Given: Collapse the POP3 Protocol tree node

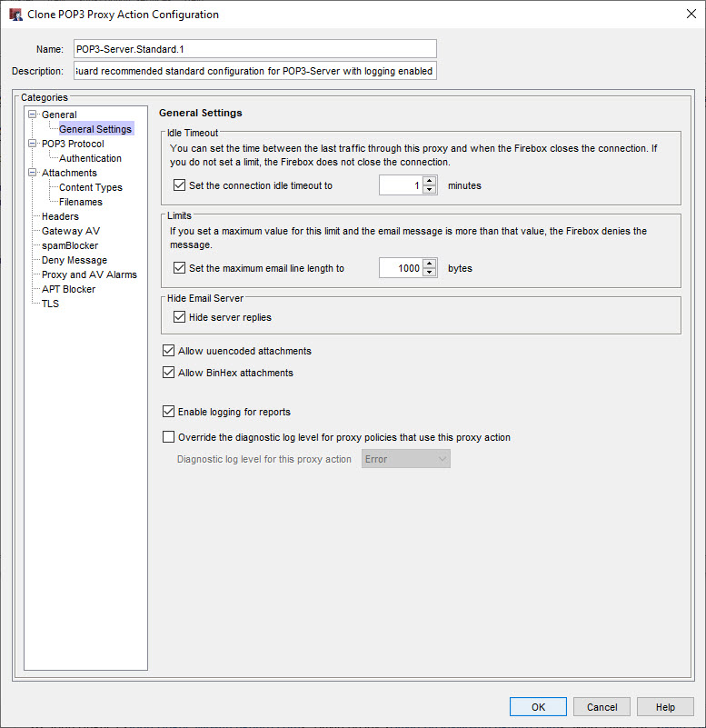Looking at the screenshot, I should coord(32,144).
